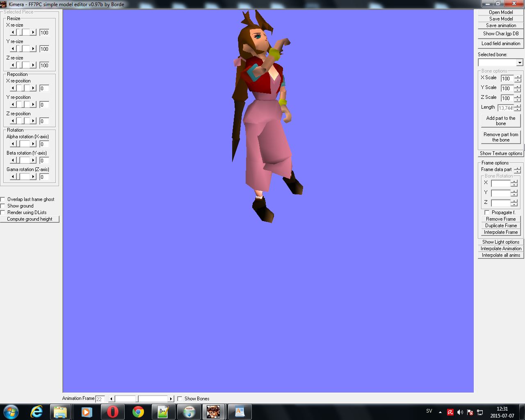Click the Kimera title bar application icon
This screenshot has height=420, width=525.
point(4,4)
